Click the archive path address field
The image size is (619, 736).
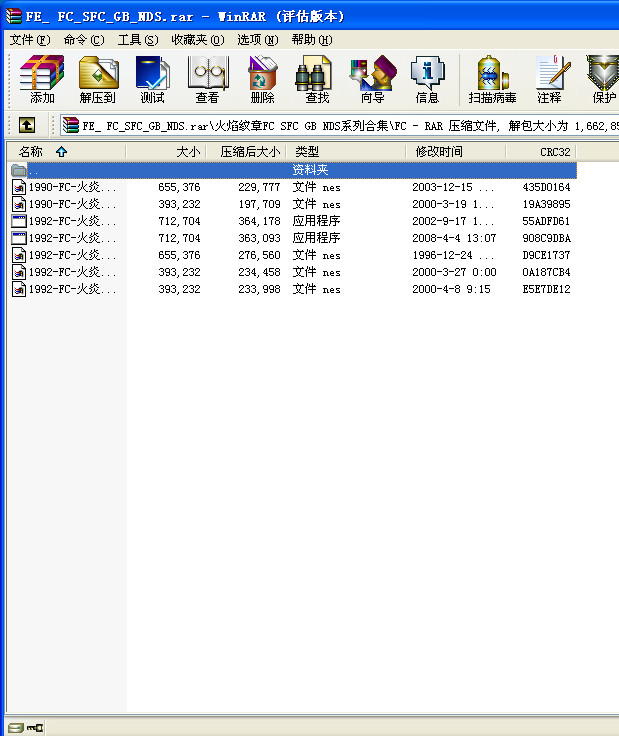[340, 125]
